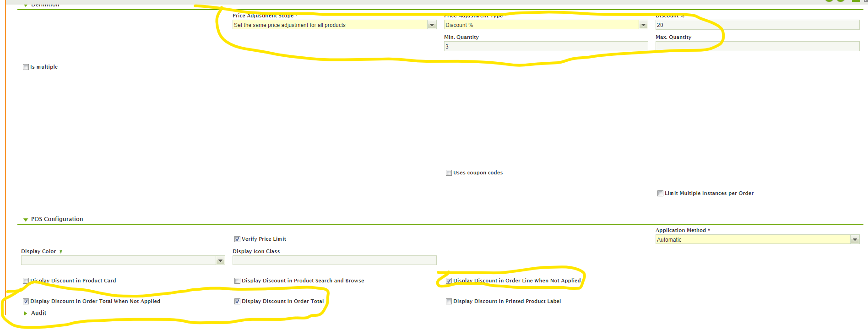This screenshot has width=868, height=330.
Task: Tick the Uses coupon codes checkbox
Action: [449, 173]
